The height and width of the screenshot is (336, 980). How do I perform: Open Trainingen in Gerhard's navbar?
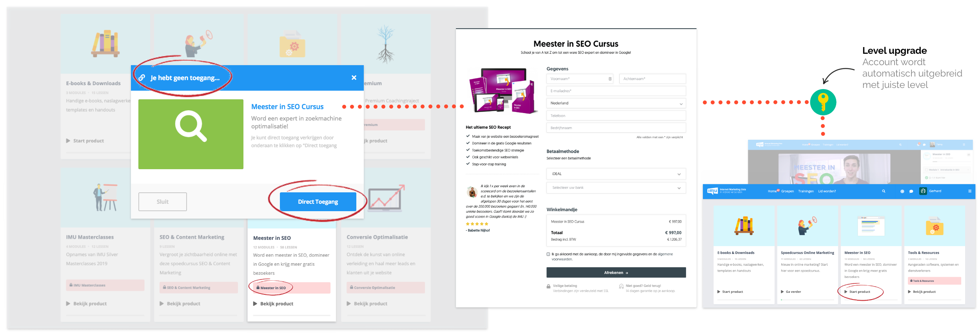(x=806, y=192)
